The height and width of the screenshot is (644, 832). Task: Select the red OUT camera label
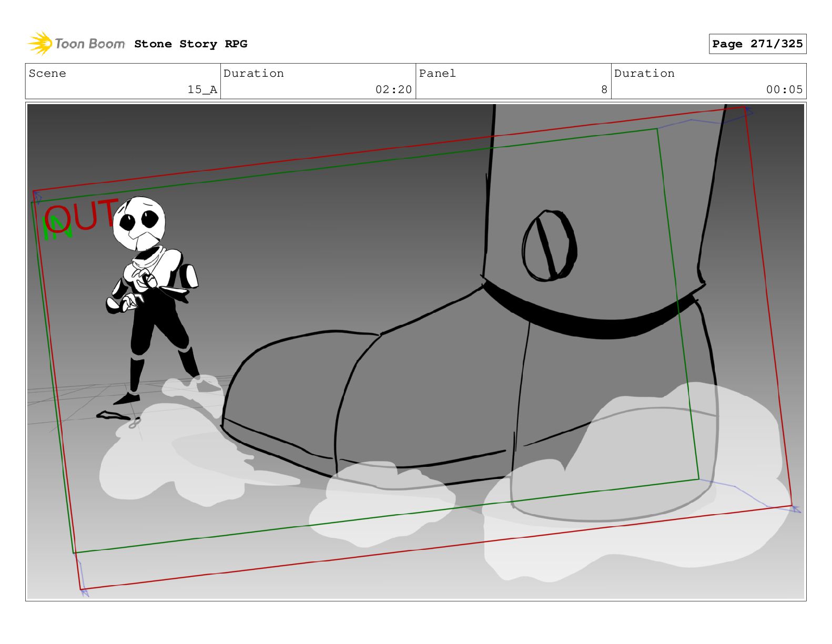click(x=82, y=216)
